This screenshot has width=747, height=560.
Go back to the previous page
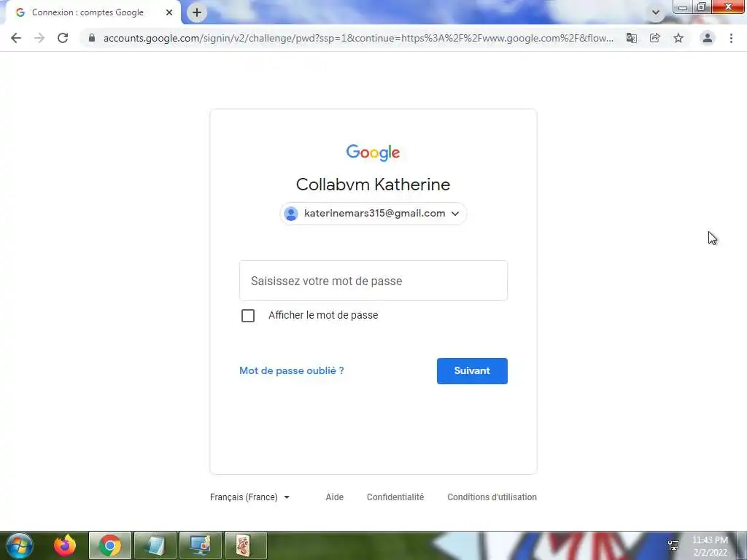pos(16,38)
